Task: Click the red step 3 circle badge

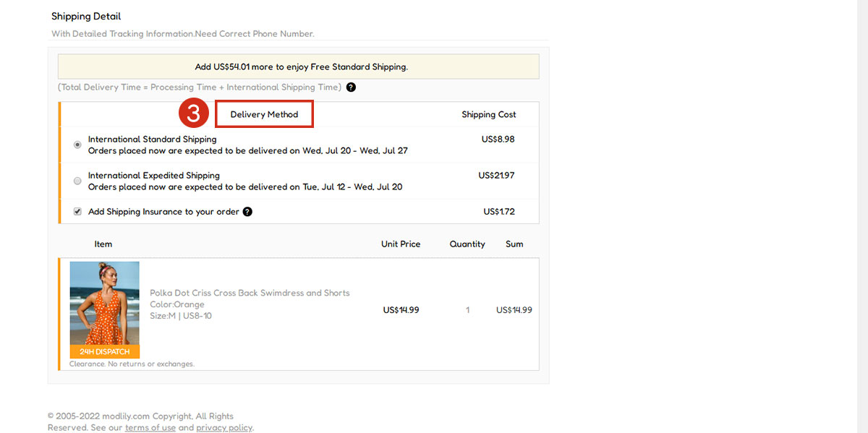Action: [194, 114]
